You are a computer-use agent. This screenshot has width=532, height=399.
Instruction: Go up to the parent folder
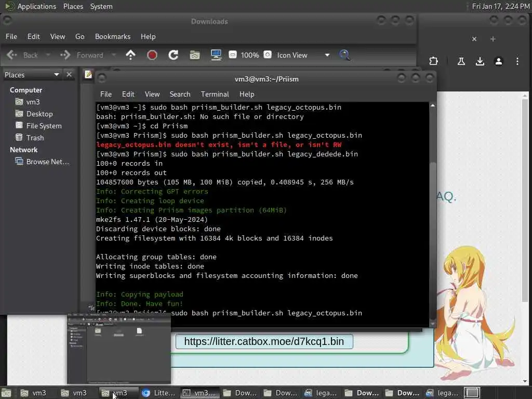click(130, 55)
